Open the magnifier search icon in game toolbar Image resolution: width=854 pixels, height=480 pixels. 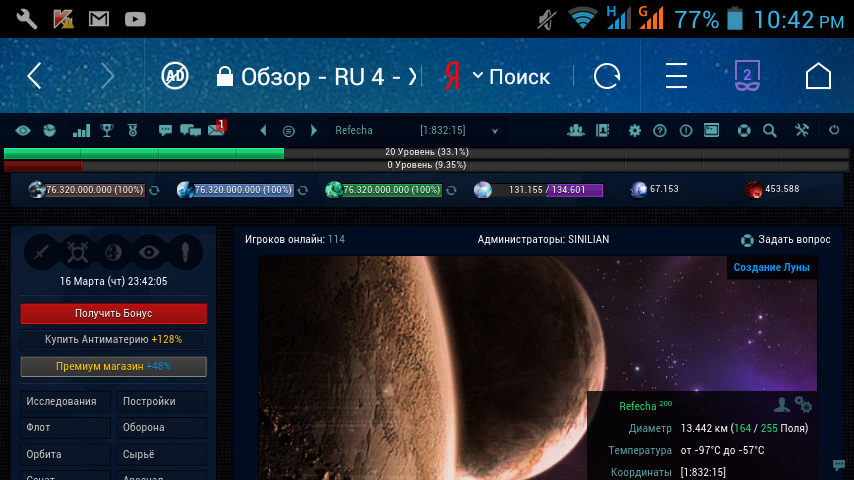tap(770, 131)
